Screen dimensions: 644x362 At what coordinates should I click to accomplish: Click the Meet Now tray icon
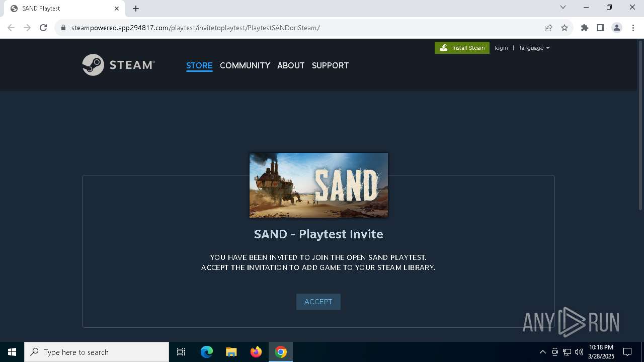555,352
